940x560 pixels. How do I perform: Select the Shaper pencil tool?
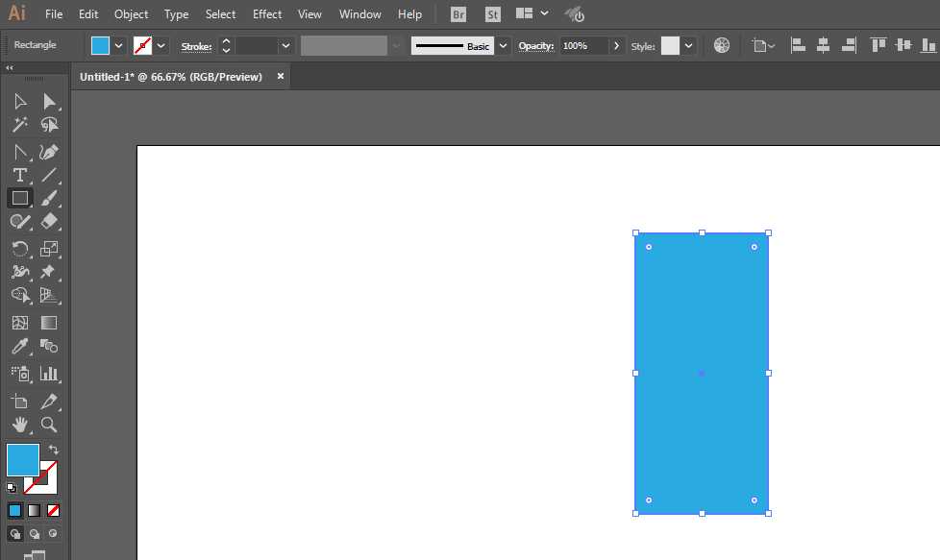(x=20, y=222)
